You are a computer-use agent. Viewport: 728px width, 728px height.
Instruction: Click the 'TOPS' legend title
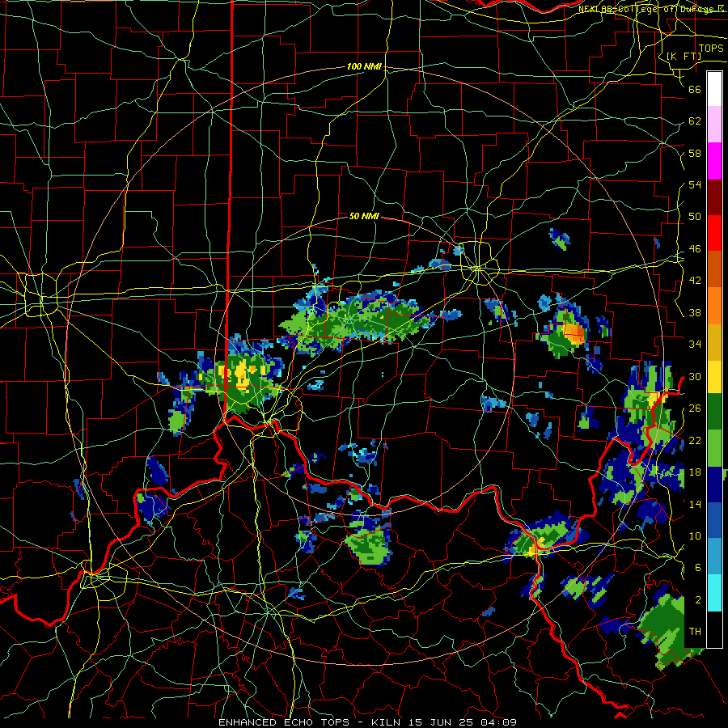click(711, 49)
